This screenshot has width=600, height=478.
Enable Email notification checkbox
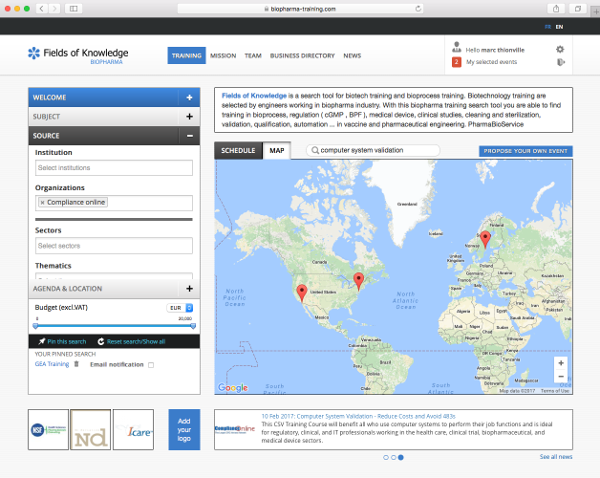(151, 365)
